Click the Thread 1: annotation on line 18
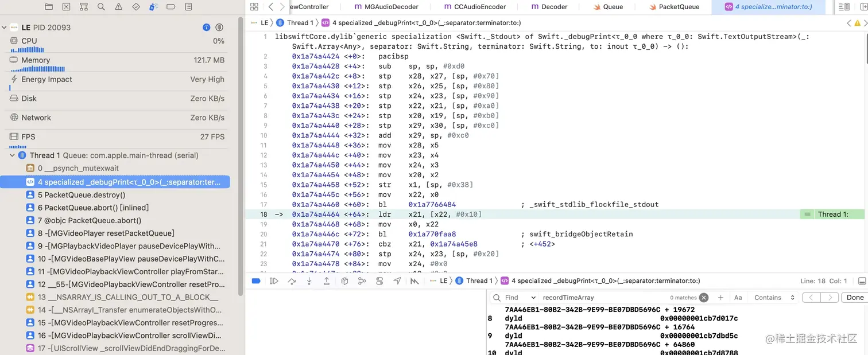This screenshot has height=355, width=868. click(833, 214)
